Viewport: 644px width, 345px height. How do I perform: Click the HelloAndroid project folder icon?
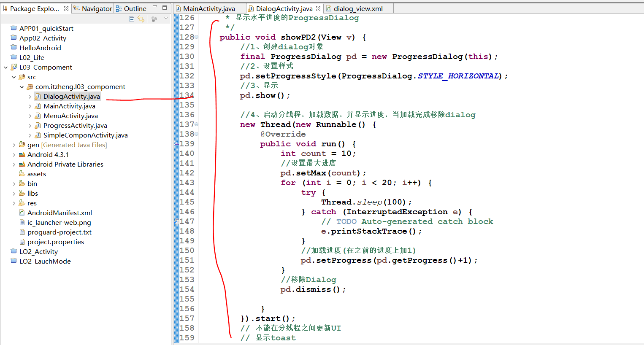pyautogui.click(x=14, y=47)
